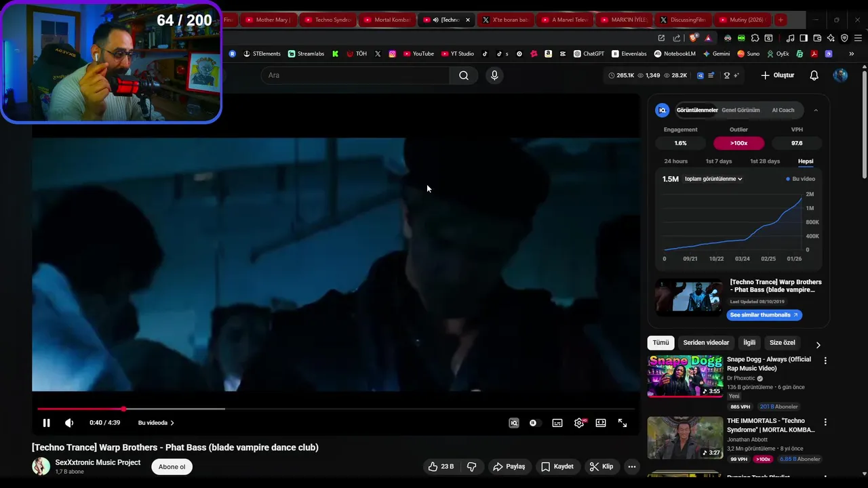This screenshot has width=868, height=488.
Task: Select the Hepsi range
Action: pos(806,161)
